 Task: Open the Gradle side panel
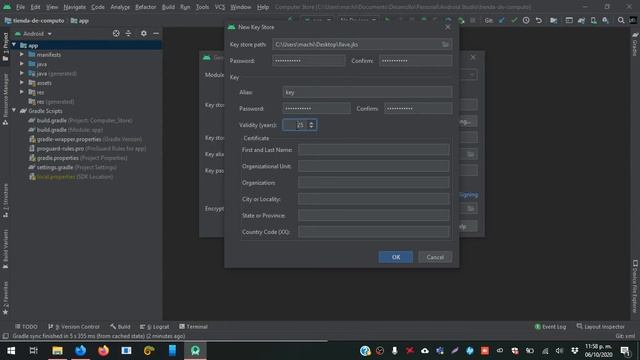tap(635, 44)
